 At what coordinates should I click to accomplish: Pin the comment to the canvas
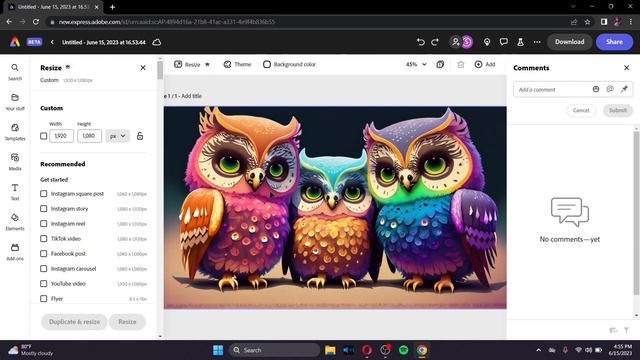(x=624, y=89)
